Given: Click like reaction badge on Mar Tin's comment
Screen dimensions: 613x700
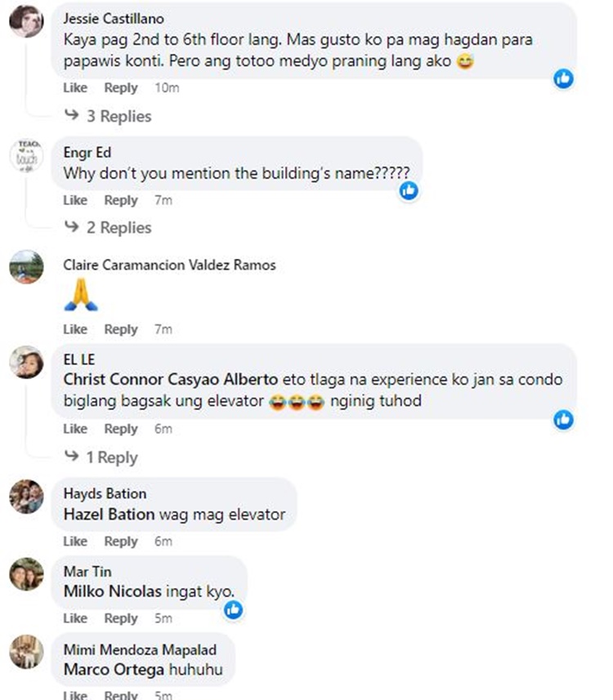Looking at the screenshot, I should click(x=233, y=609).
